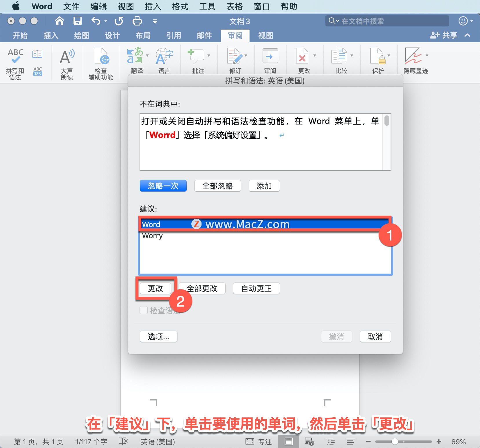
Task: Expand Changes (更改) dropdown arrow
Action: (315, 55)
